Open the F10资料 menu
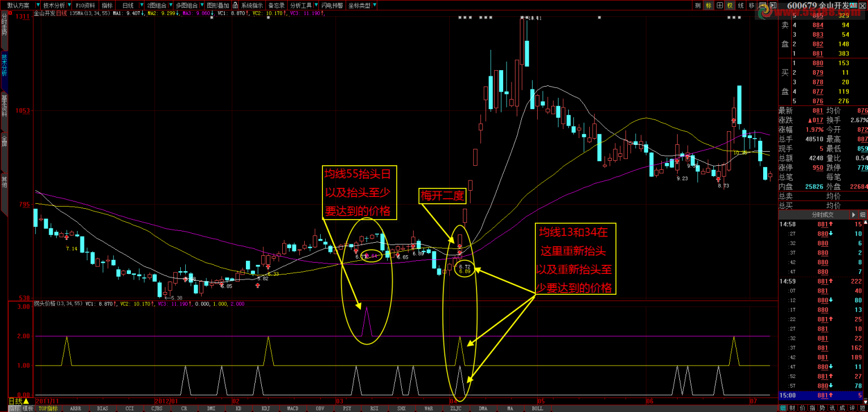The height and width of the screenshot is (412, 868). click(85, 5)
